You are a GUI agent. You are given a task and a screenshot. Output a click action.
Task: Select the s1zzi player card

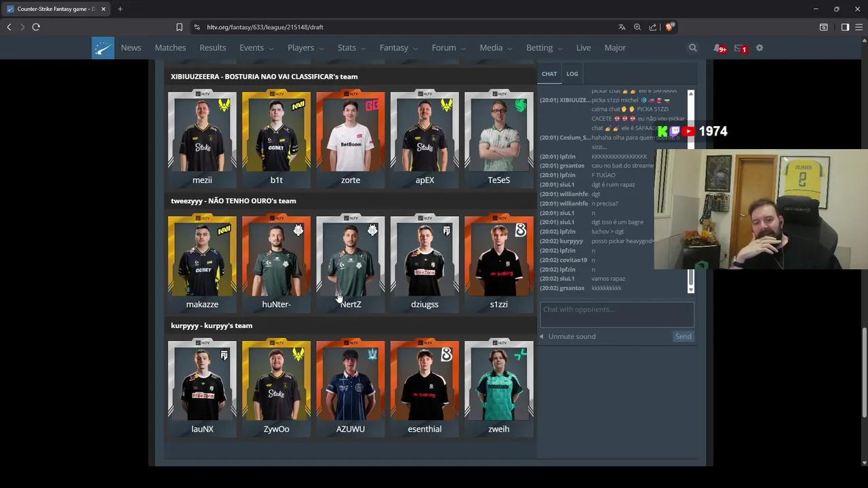pos(498,263)
